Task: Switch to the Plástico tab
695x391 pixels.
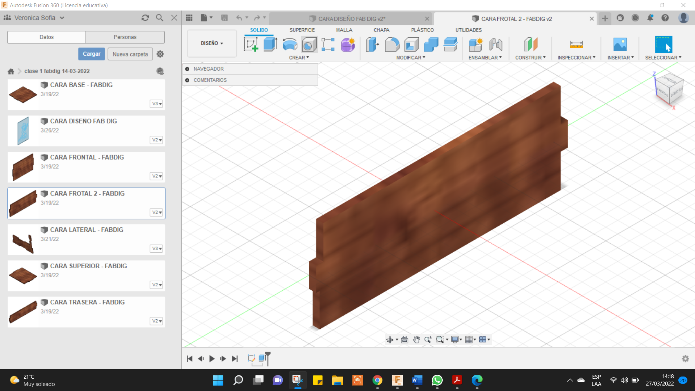Action: pyautogui.click(x=422, y=30)
